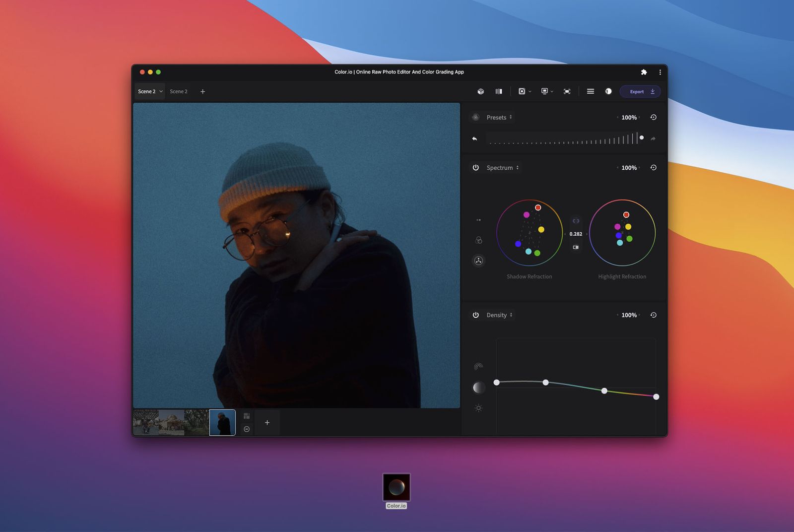Select the magenta node in Shadow Refraction
The height and width of the screenshot is (532, 794).
(x=527, y=215)
